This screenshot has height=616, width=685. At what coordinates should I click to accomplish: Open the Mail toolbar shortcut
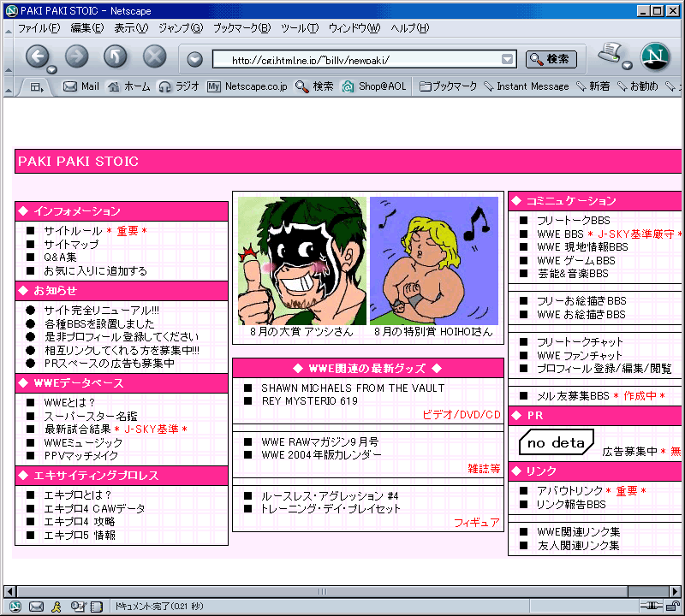pos(81,86)
